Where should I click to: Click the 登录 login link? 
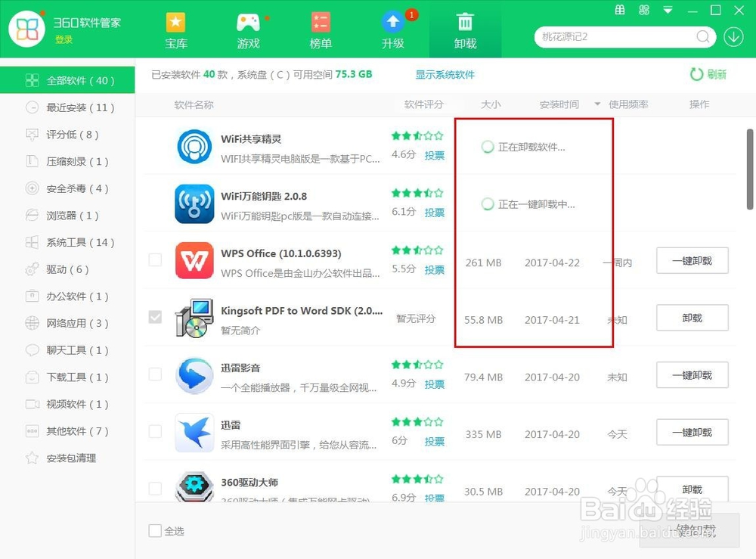coord(64,39)
